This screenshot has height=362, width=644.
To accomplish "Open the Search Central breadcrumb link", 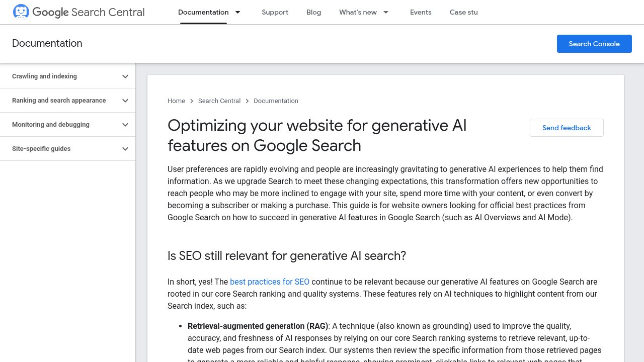I will coord(219,101).
